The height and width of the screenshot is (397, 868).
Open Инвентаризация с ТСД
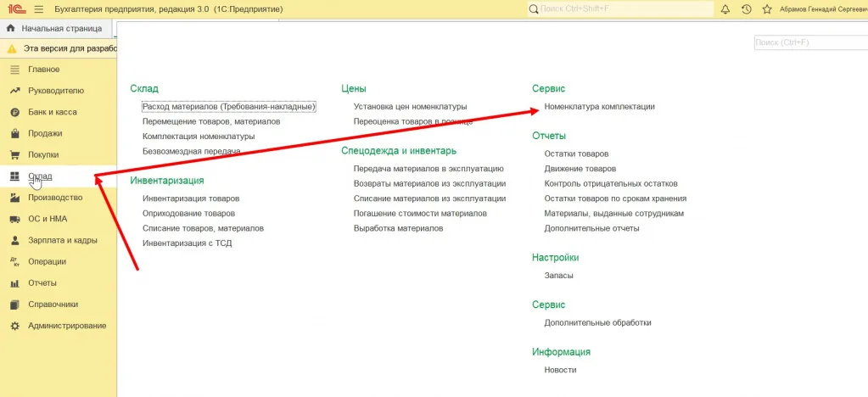188,243
